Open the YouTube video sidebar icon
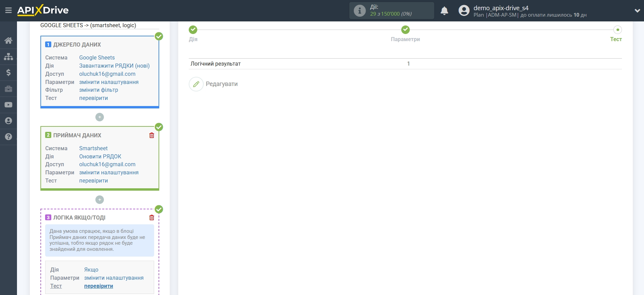 8,105
